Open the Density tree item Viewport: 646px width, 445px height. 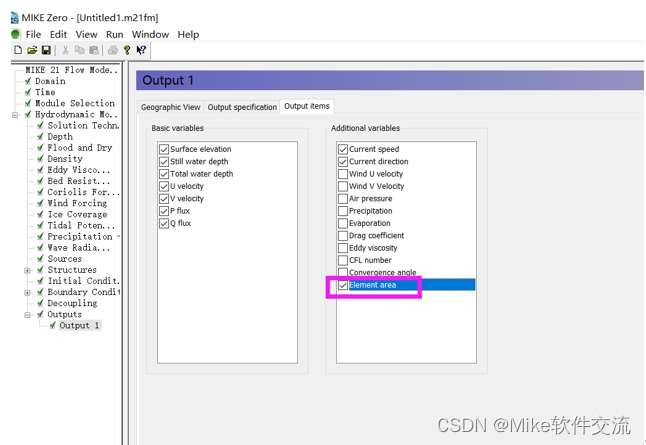click(x=65, y=159)
